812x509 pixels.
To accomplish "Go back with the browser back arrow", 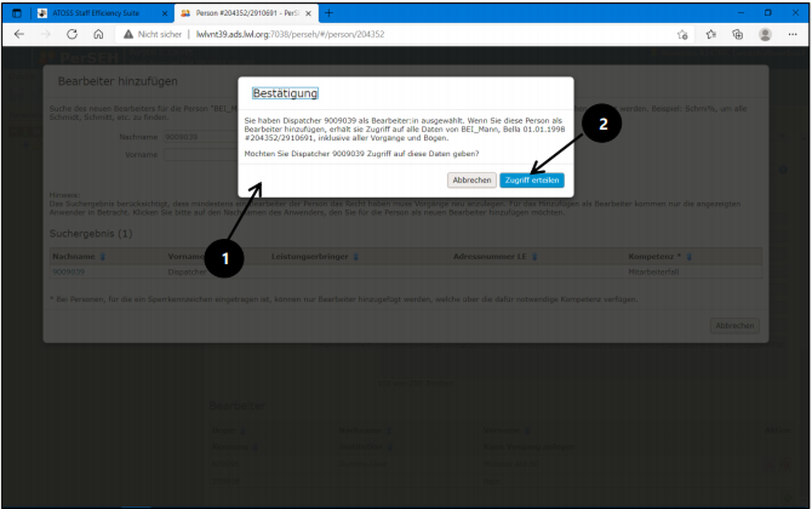I will pyautogui.click(x=19, y=34).
